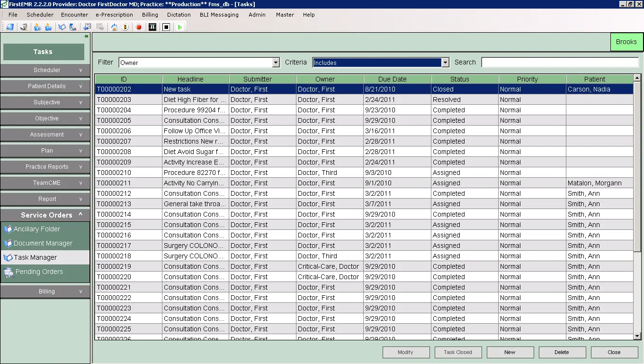Play the recording with the green play icon
This screenshot has width=644, height=364.
(x=179, y=27)
